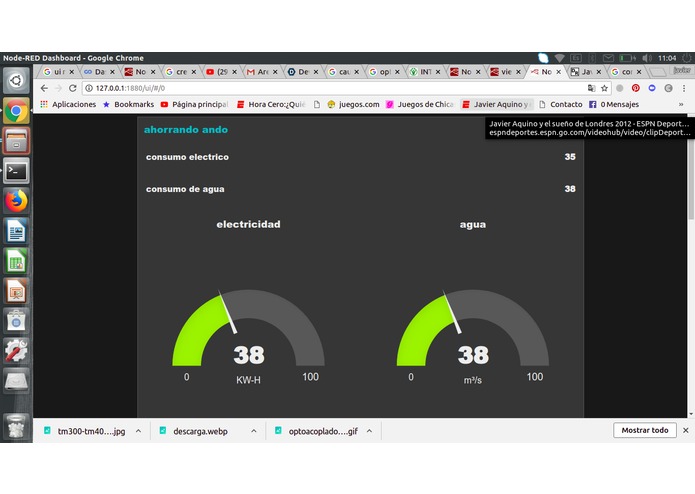695x494 pixels.
Task: Expand hidden bookmarks chevron
Action: tap(681, 105)
